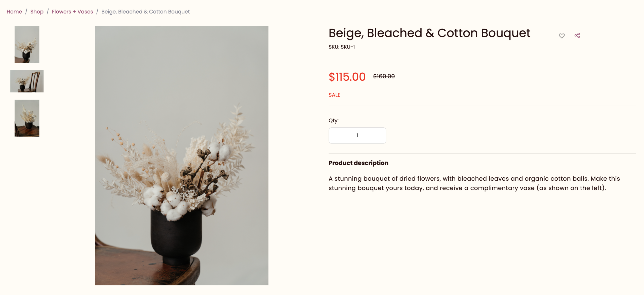The width and height of the screenshot is (644, 295).
Task: Focus the Qty input field
Action: 357,135
